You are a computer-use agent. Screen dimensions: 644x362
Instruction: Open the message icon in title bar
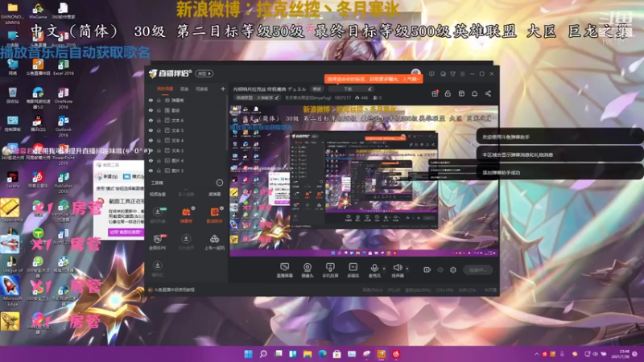coord(431,74)
